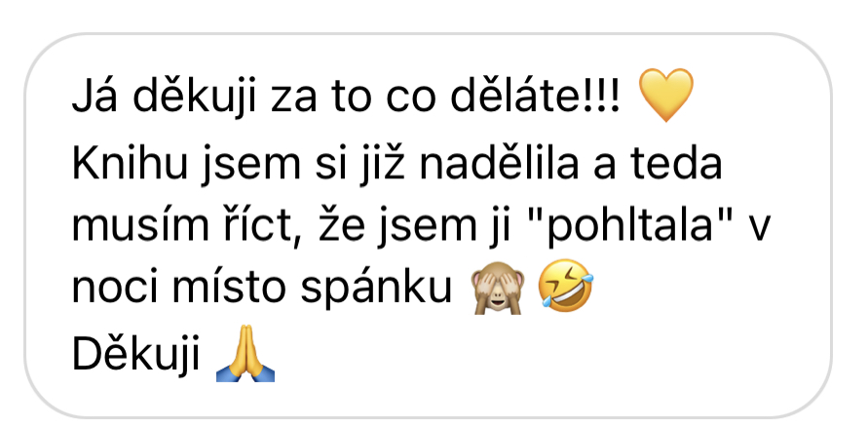Select the rolling-on-floor laughing emoji
868x429 pixels.
coord(566,286)
